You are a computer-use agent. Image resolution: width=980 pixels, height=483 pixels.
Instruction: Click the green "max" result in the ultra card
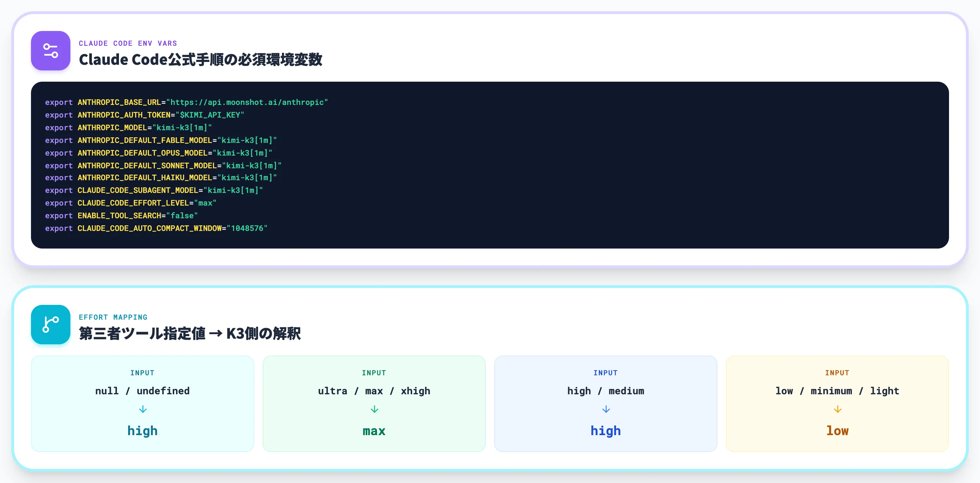[374, 431]
